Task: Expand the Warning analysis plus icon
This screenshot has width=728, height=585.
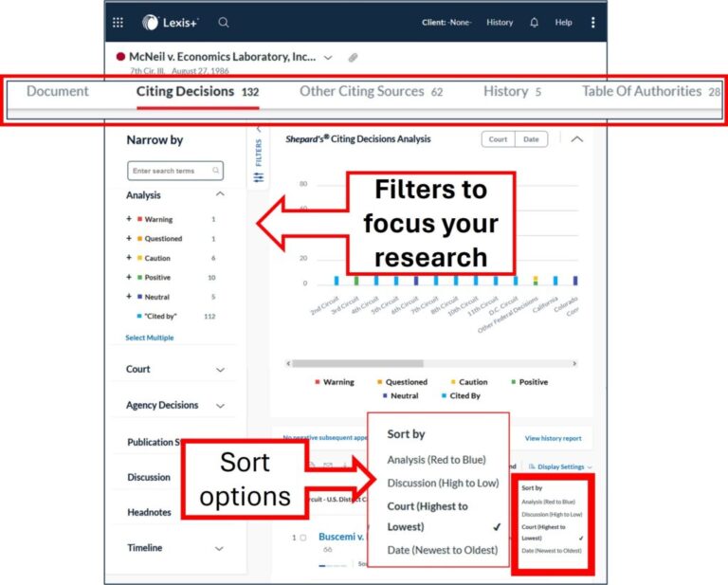Action: coord(129,219)
